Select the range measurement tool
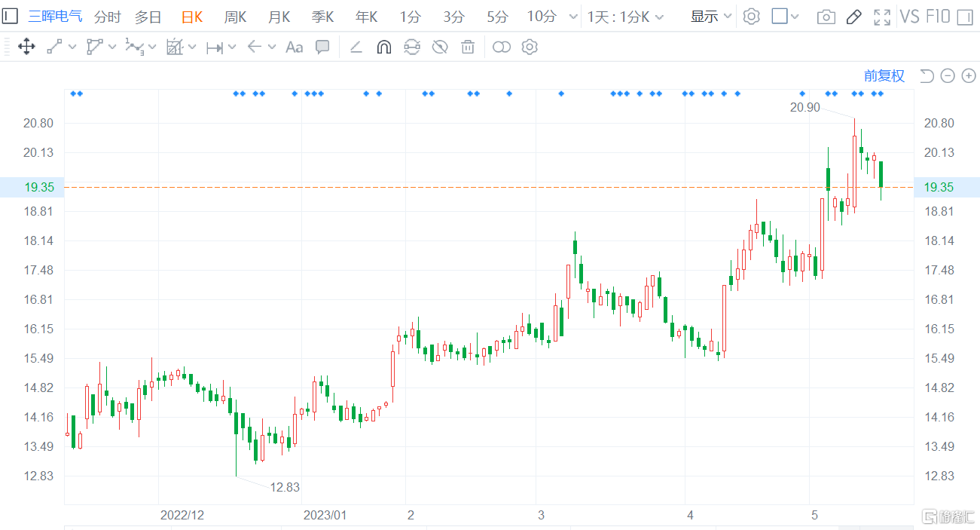This screenshot has width=980, height=530. [215, 47]
